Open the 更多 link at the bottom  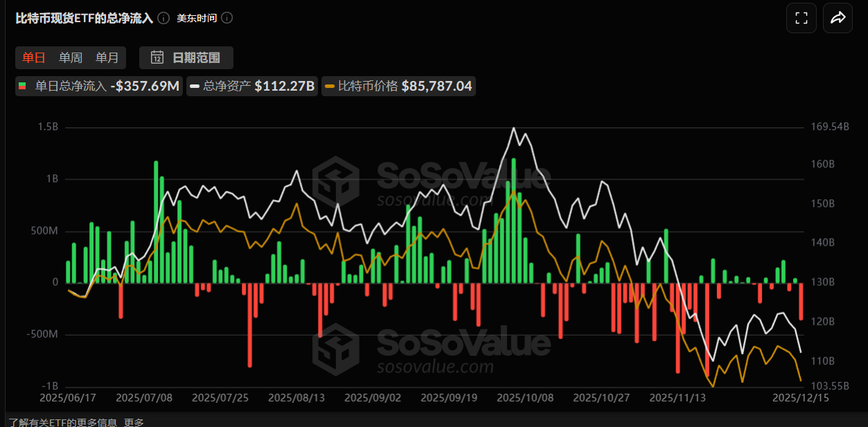pos(134,422)
